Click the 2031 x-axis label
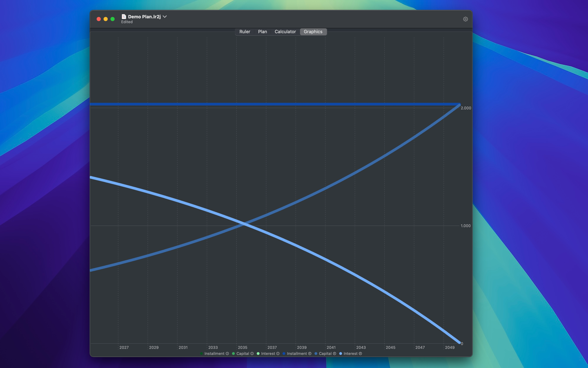The image size is (588, 368). coord(183,348)
